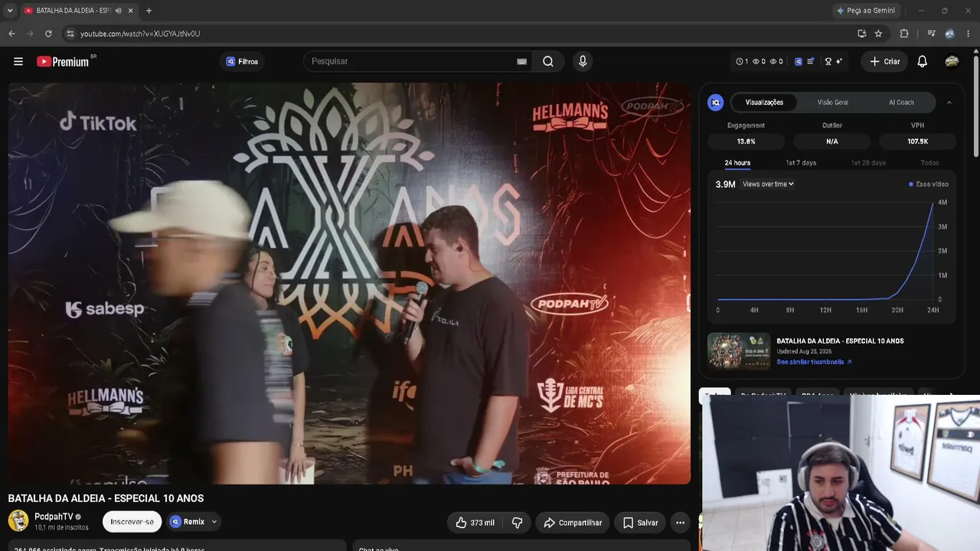The width and height of the screenshot is (980, 551).
Task: Switch to Visão Geral tab
Action: pos(832,103)
